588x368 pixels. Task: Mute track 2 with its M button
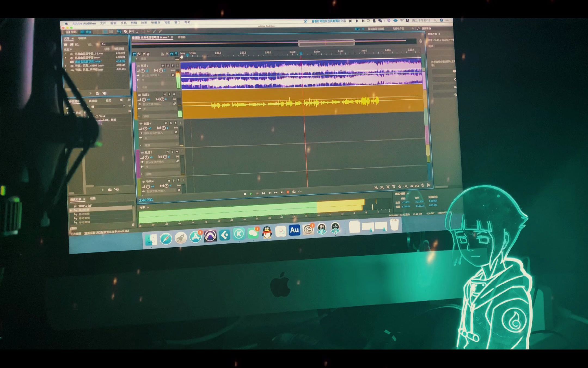(163, 66)
